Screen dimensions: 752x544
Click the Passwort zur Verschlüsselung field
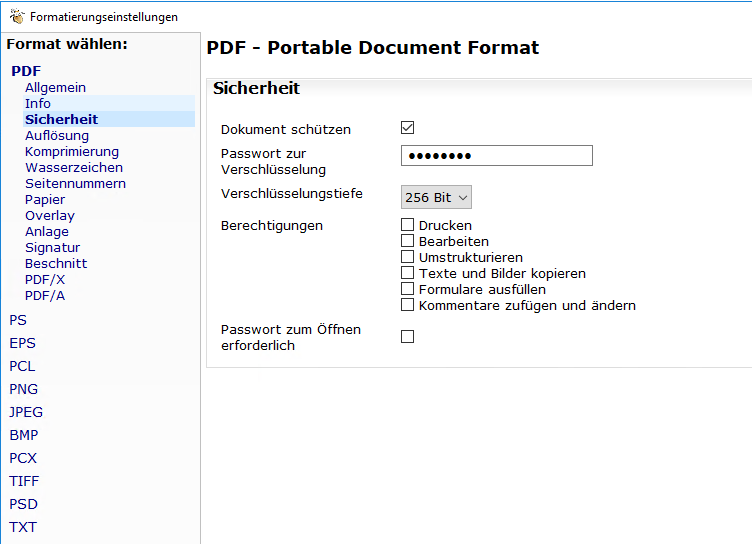coord(496,156)
